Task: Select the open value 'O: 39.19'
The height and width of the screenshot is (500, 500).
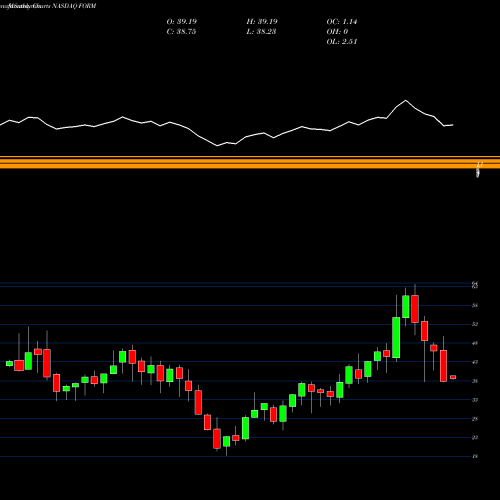Action: [x=182, y=21]
